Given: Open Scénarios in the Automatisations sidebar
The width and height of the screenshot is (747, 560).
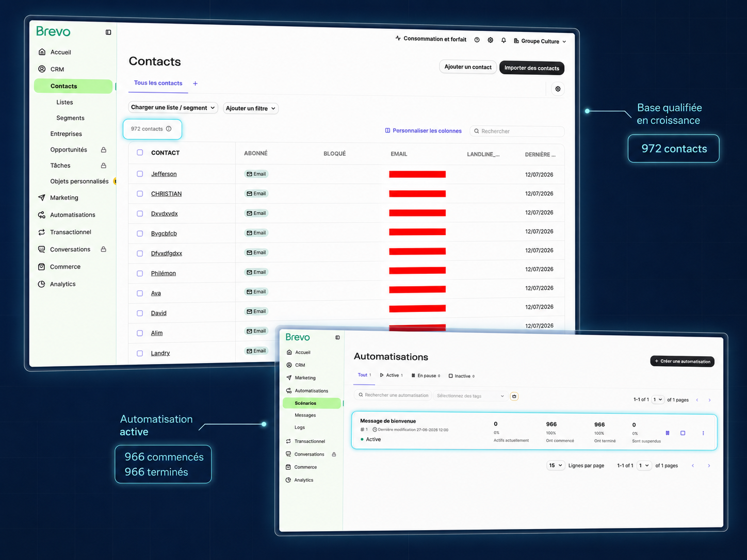Looking at the screenshot, I should click(312, 403).
